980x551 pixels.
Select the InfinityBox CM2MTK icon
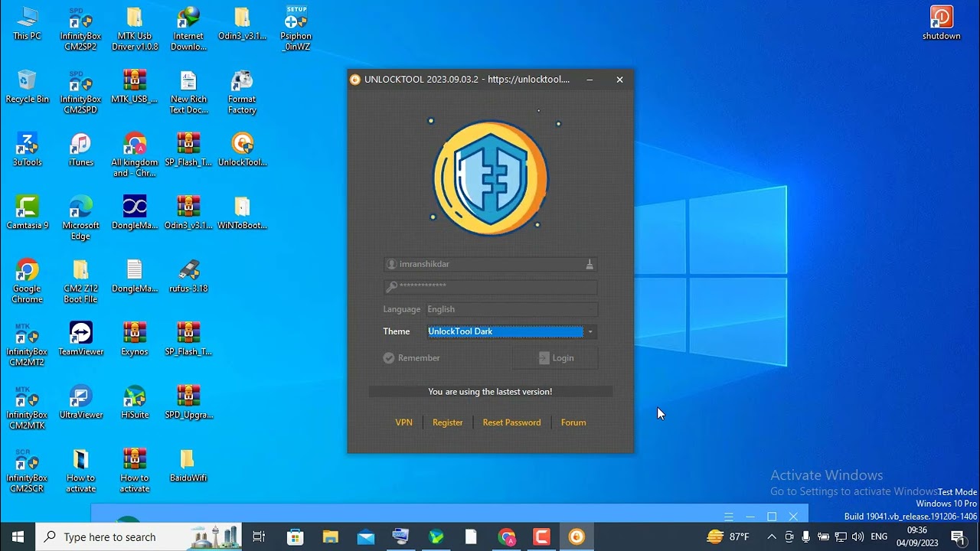click(27, 407)
